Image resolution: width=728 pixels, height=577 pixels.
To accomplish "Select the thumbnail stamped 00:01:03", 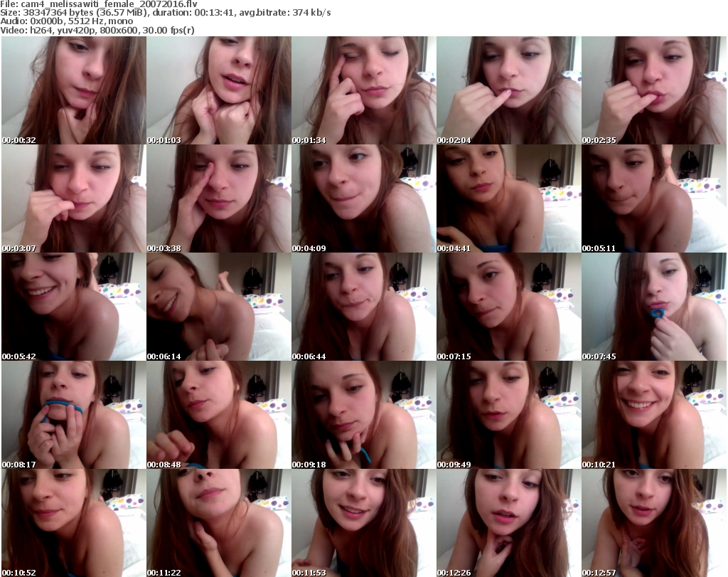I will coord(219,90).
